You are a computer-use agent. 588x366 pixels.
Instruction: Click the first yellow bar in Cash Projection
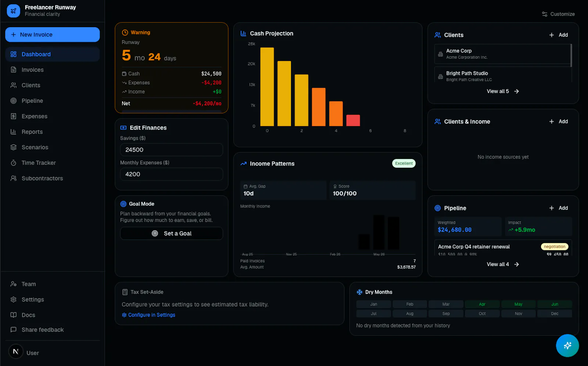tap(267, 87)
